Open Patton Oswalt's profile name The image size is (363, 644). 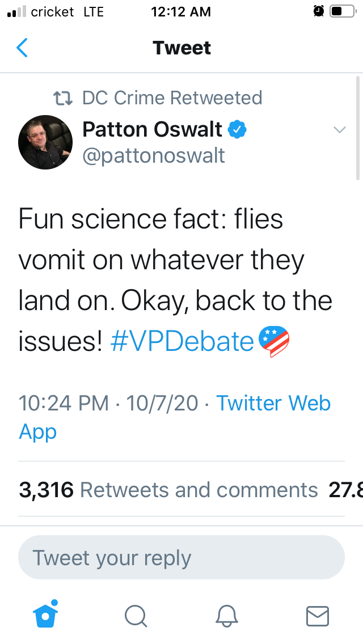[x=152, y=129]
